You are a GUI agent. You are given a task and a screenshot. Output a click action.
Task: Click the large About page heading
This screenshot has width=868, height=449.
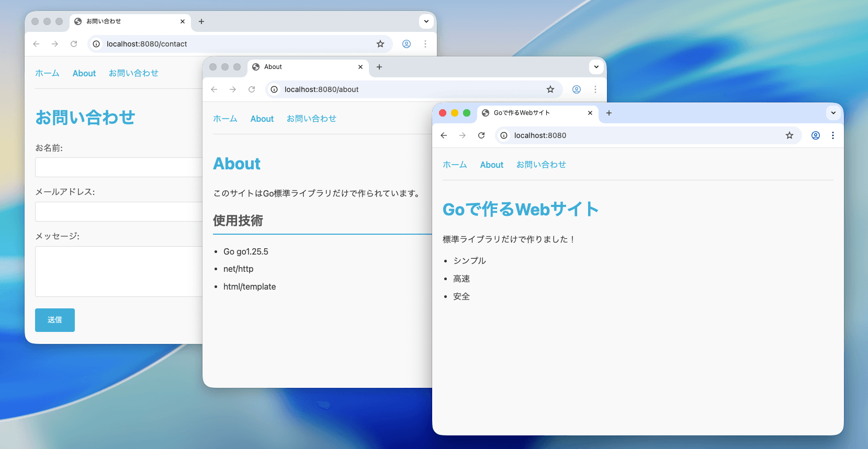tap(236, 164)
